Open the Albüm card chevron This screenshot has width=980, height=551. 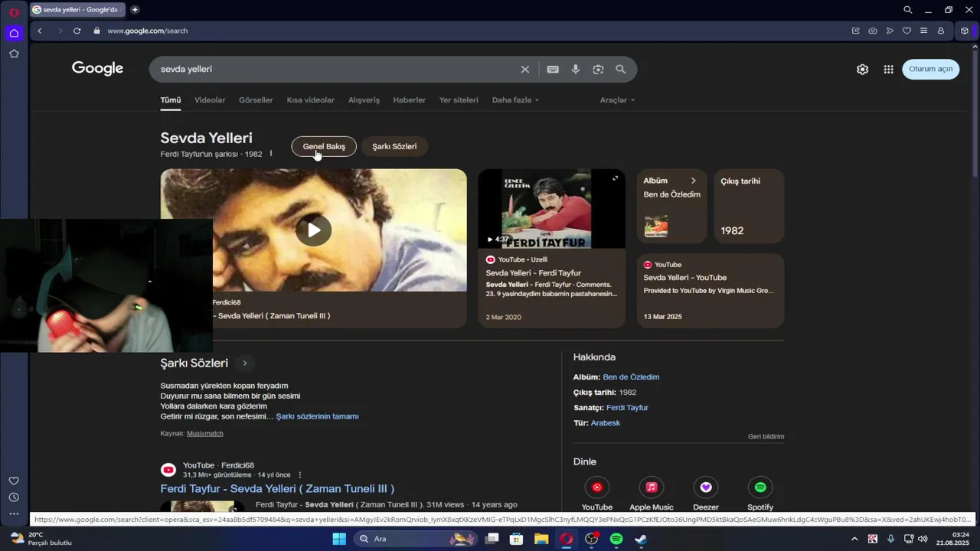coord(694,181)
